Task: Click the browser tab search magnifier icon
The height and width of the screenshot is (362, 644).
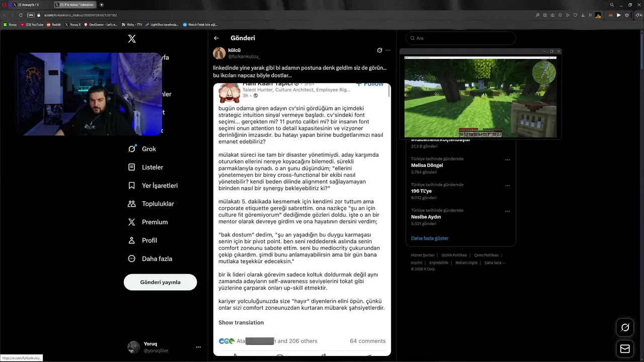Action: click(x=612, y=5)
